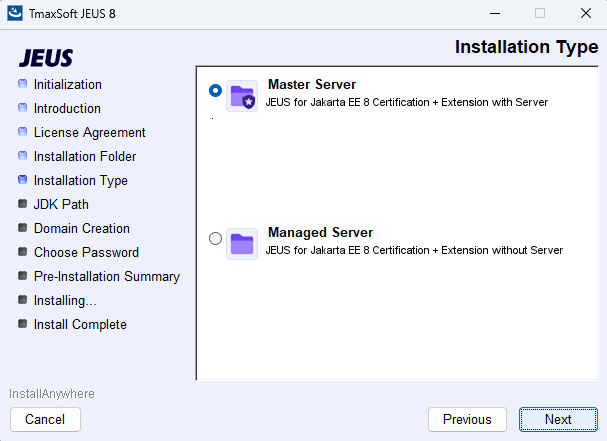Click the bullet icon beside Installation Type

pos(23,181)
